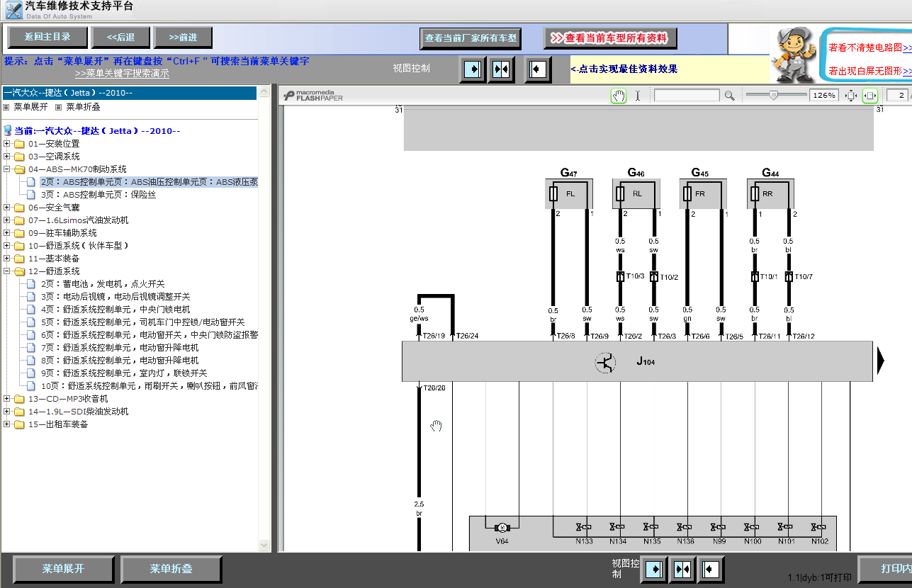This screenshot has height=588, width=912.
Task: Click the >>前进 forward button
Action: pyautogui.click(x=183, y=38)
